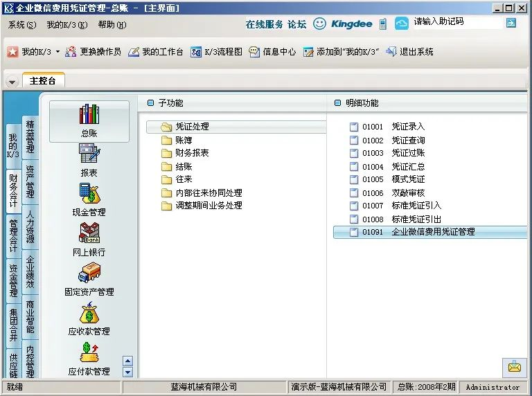
Task: Select 01091 企业微信费用凭证管理 entry
Action: [x=430, y=232]
